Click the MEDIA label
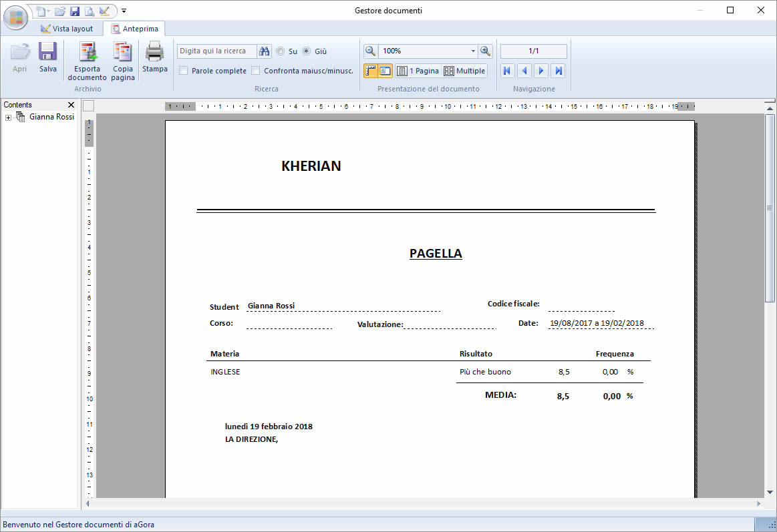The image size is (777, 532). coord(500,395)
